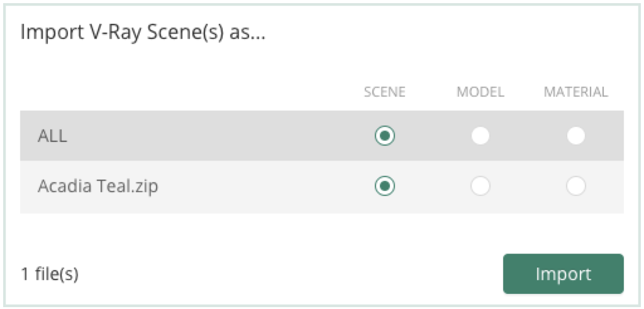Click the ALL row label
The width and height of the screenshot is (644, 309).
pos(52,136)
